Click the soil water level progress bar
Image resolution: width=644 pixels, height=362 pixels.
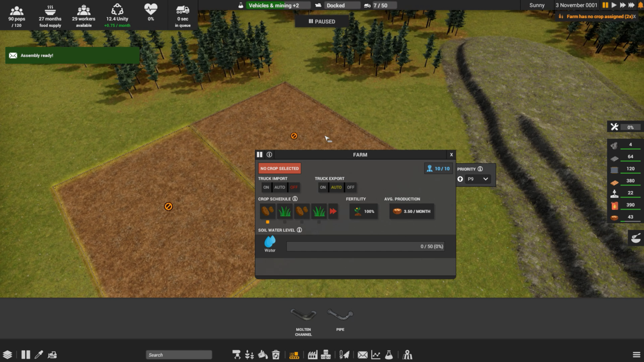click(365, 247)
